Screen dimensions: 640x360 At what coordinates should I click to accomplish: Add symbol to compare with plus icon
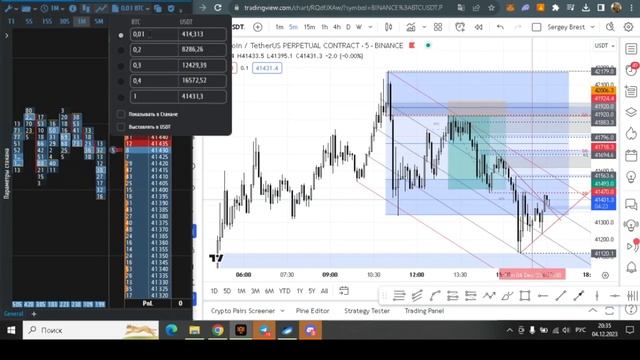258,27
